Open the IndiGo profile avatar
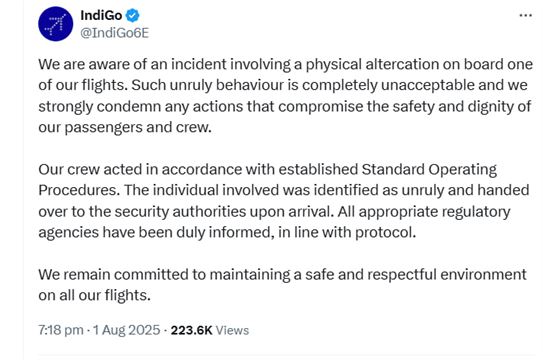The width and height of the screenshot is (543, 360). tap(55, 24)
